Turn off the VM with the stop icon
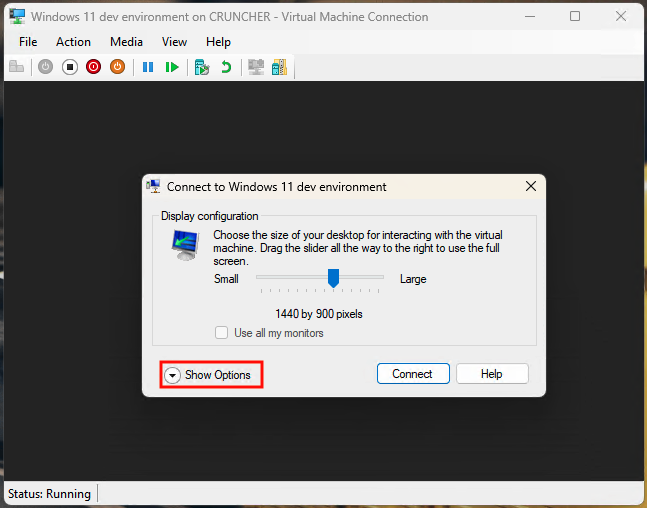 coord(70,67)
